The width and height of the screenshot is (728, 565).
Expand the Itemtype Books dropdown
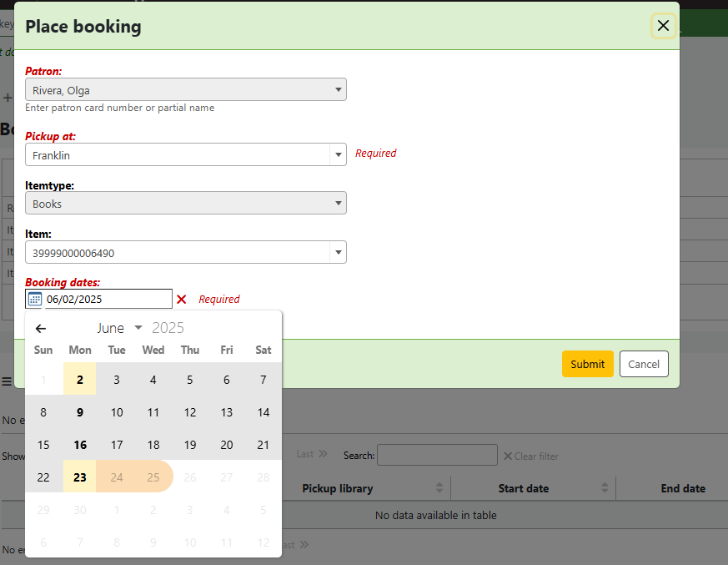[x=185, y=204]
